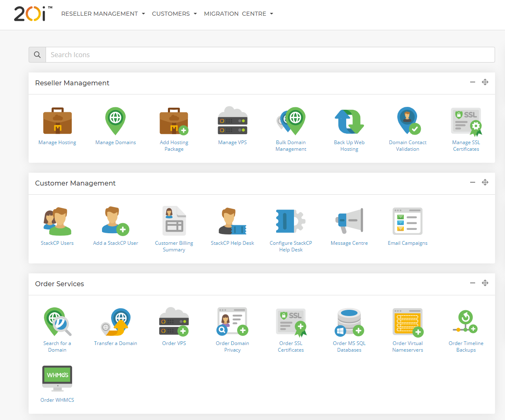Screen dimensions: 505x420
Task: Collapse the Customer Management panel
Action: point(472,182)
